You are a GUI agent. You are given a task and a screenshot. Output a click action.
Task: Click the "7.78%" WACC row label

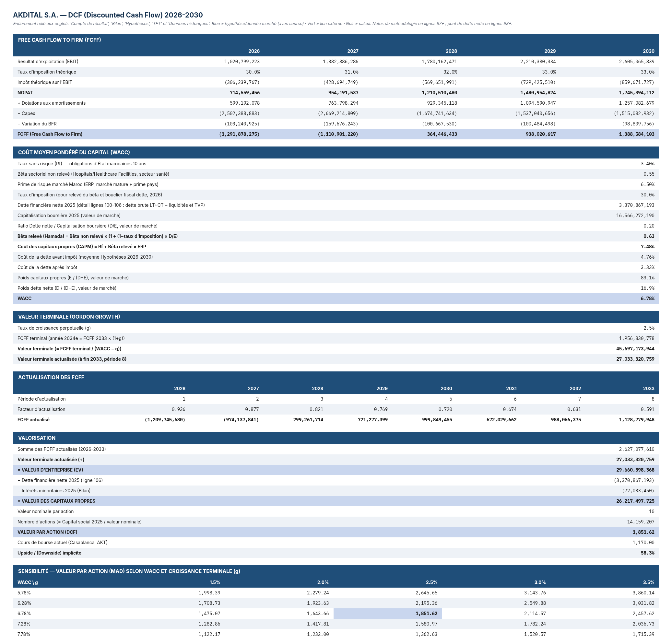pos(24,634)
